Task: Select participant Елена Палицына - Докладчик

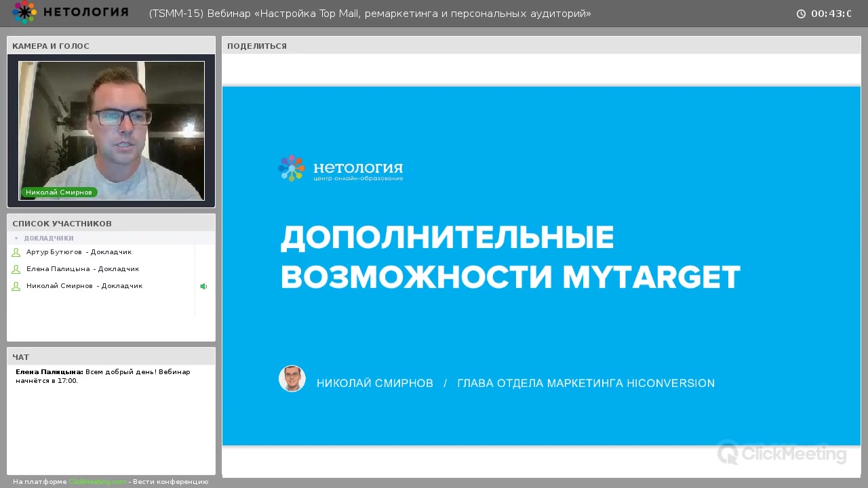Action: 83,269
